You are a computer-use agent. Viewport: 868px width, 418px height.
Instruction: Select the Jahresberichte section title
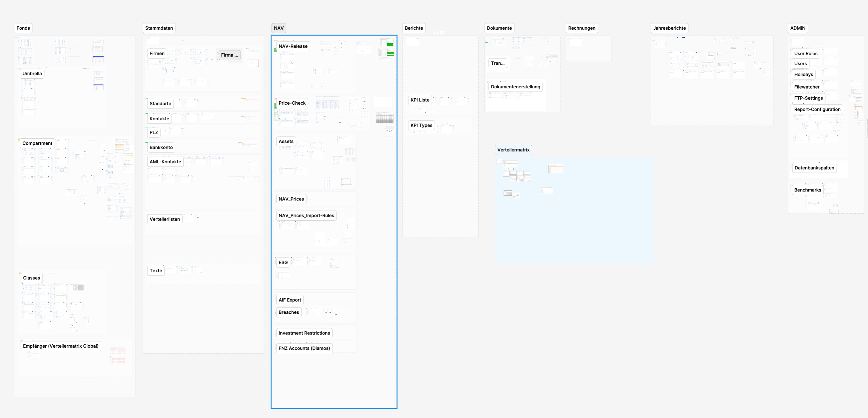pyautogui.click(x=669, y=28)
